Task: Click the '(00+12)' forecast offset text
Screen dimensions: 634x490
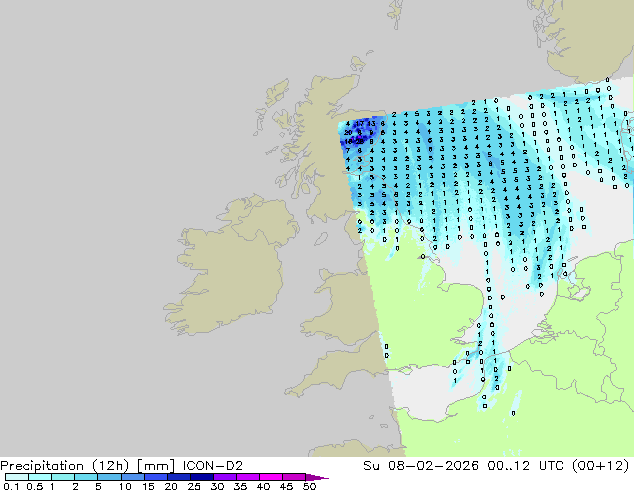Action: click(x=601, y=466)
